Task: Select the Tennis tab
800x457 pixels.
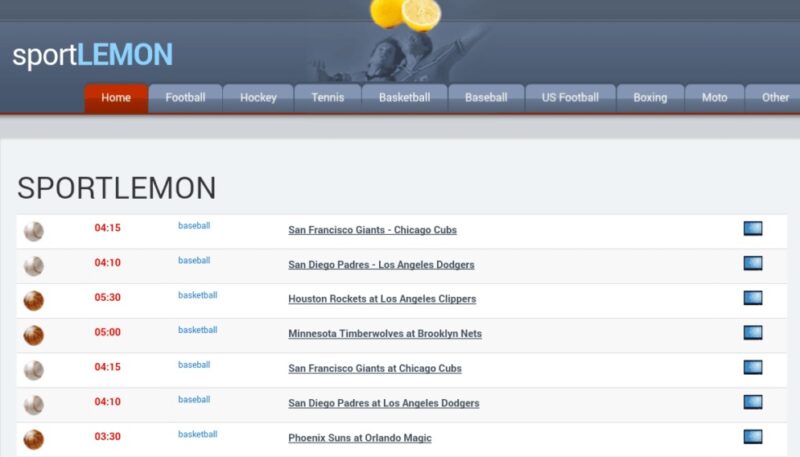Action: pos(328,98)
